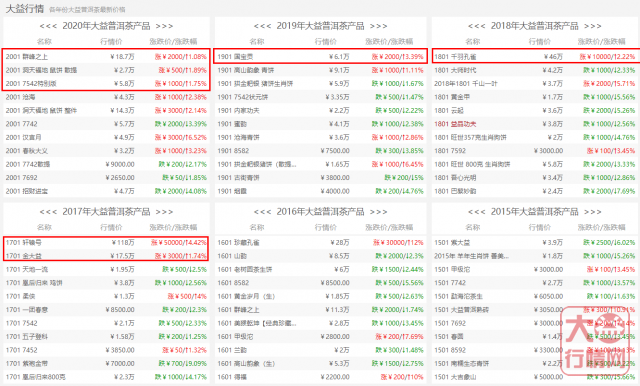640x386 pixels.
Task: Click the 大益行情 page heading
Action: point(24,9)
